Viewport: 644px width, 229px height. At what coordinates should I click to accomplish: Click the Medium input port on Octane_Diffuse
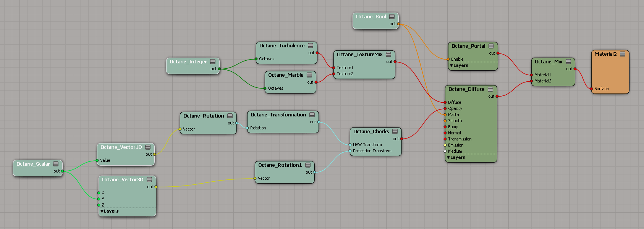click(445, 151)
